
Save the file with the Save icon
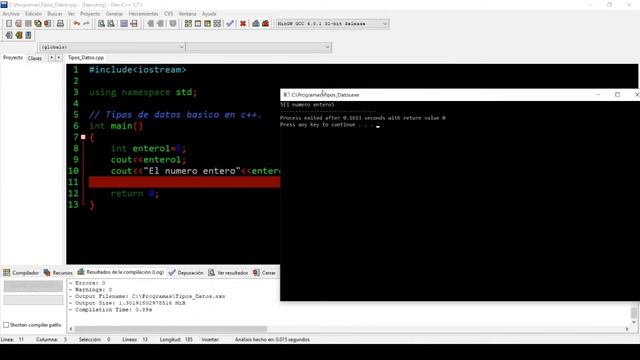coord(28,24)
